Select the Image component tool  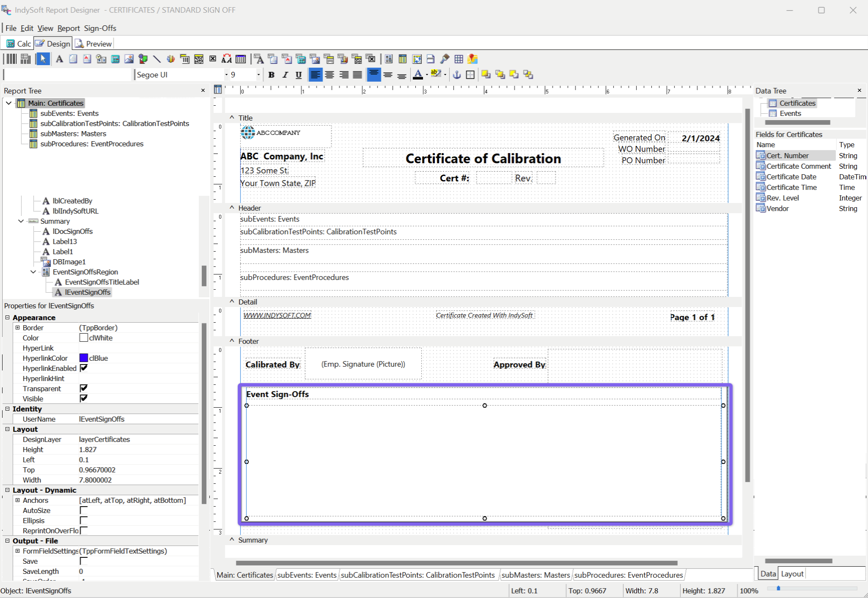129,59
